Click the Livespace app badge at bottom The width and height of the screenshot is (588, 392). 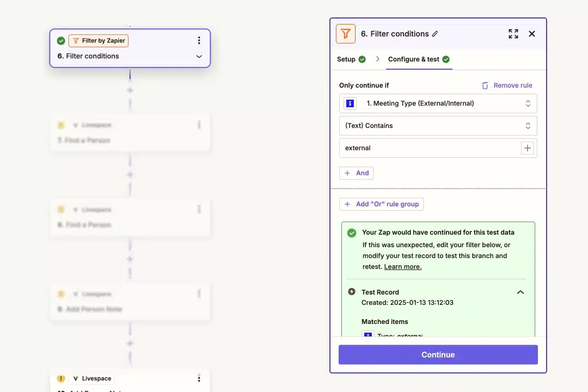point(92,378)
